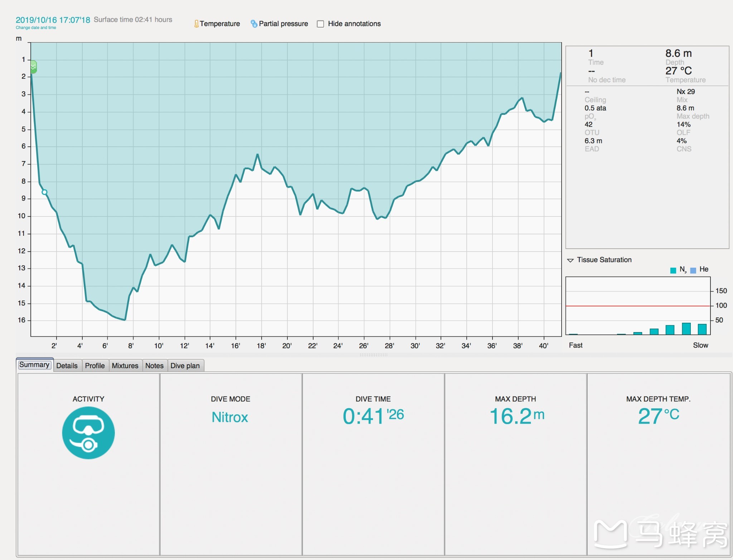
Task: Toggle the Temperature overlay label
Action: [220, 24]
